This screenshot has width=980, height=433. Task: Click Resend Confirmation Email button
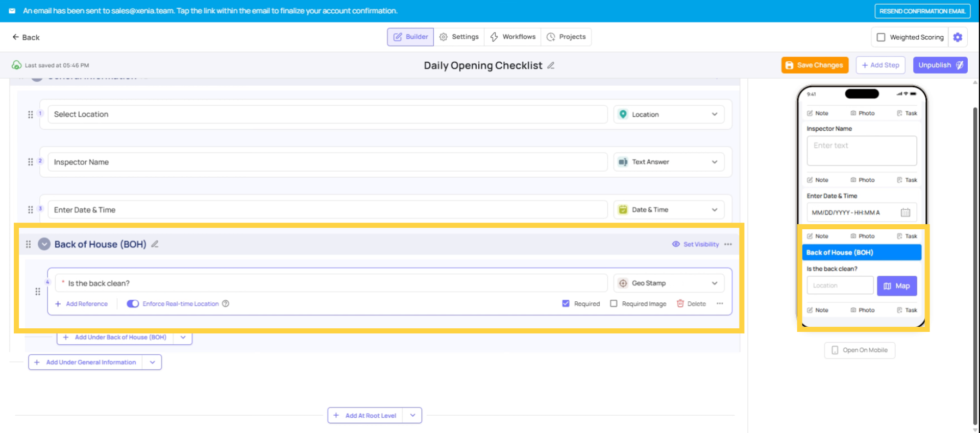922,11
